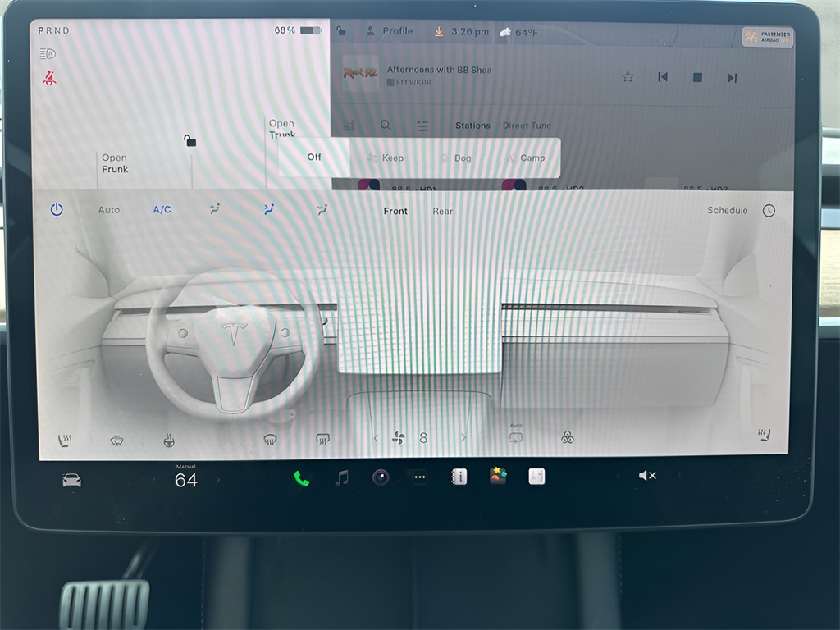Viewport: 840px width, 630px height.
Task: Open the Phone app in the dock
Action: (302, 478)
